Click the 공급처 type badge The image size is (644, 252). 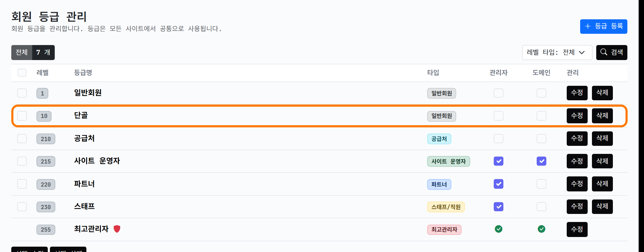439,139
